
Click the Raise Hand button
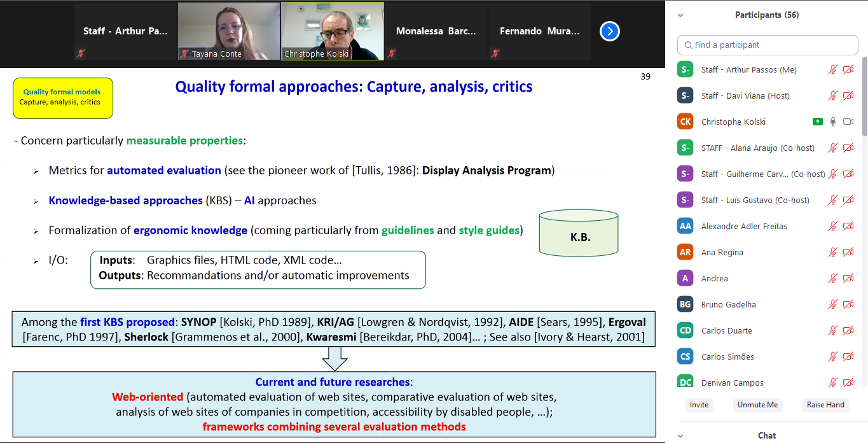click(x=825, y=405)
